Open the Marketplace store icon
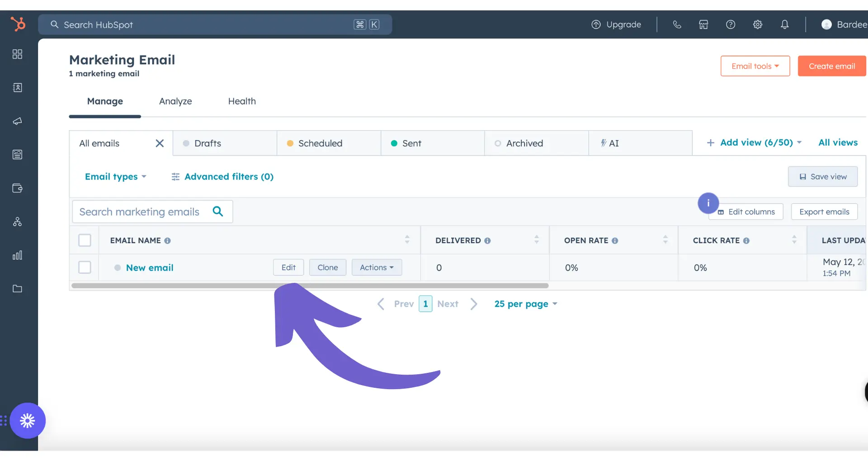Screen dimensions: 868x461 click(x=703, y=24)
